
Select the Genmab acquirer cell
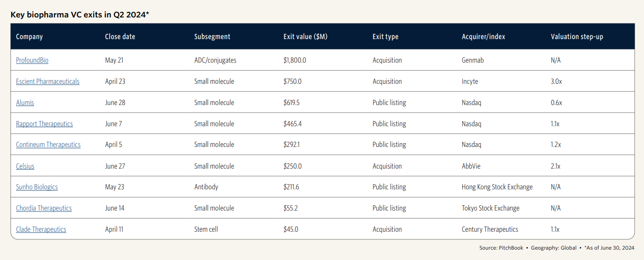(x=474, y=60)
